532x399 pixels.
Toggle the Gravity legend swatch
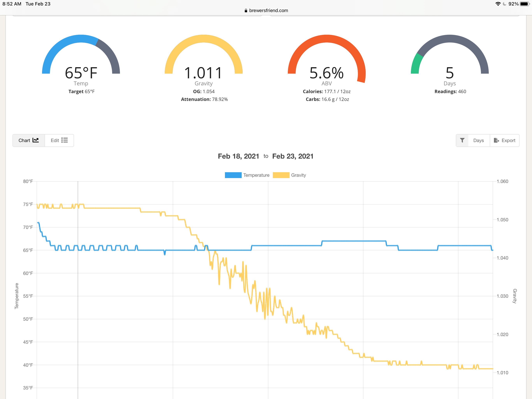[x=281, y=175]
